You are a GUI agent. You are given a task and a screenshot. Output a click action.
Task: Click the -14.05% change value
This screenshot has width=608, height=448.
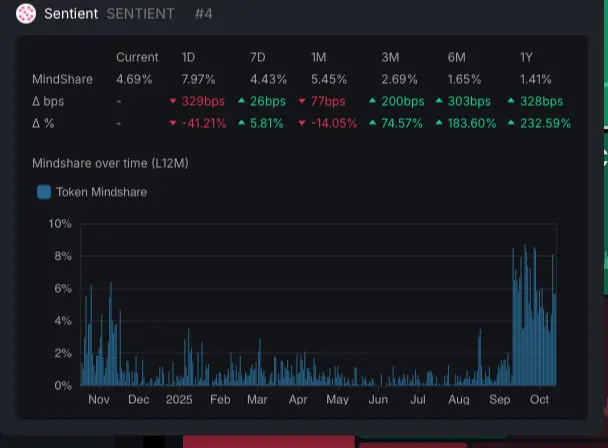click(334, 124)
